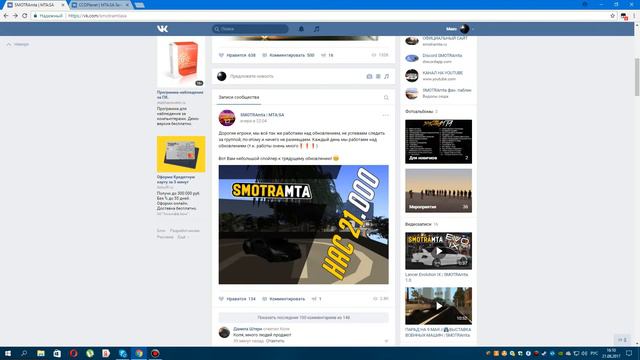Switch to the first SMOTRAmta browser tab
Screen dimensions: 640x360
34,5
